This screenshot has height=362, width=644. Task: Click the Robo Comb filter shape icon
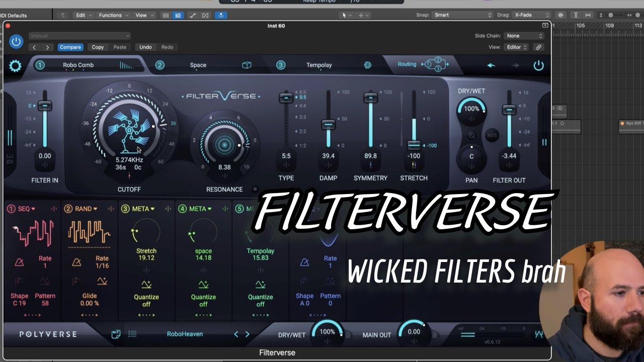point(126,65)
